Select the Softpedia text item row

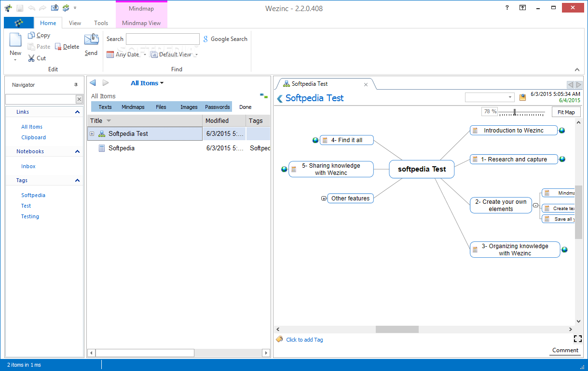[178, 148]
